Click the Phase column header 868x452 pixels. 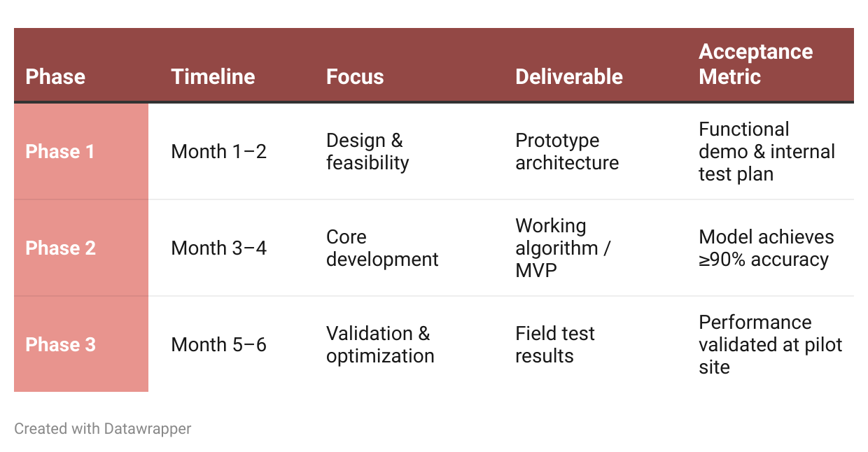(55, 76)
